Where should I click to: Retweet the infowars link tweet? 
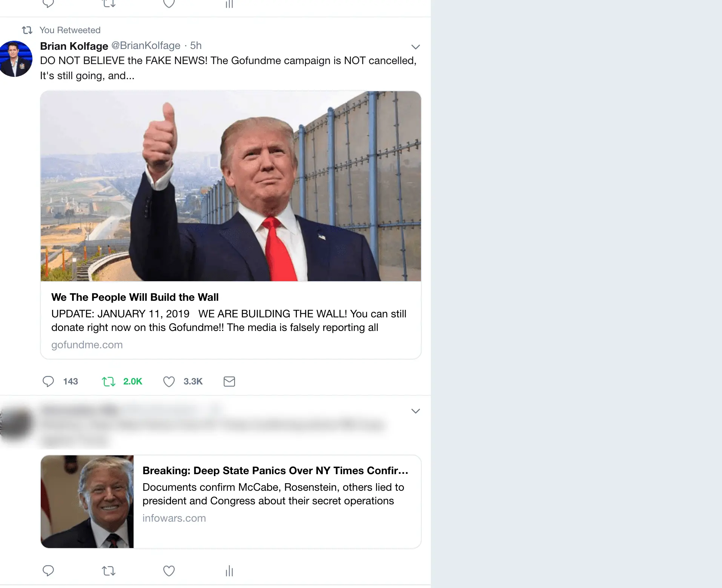109,571
